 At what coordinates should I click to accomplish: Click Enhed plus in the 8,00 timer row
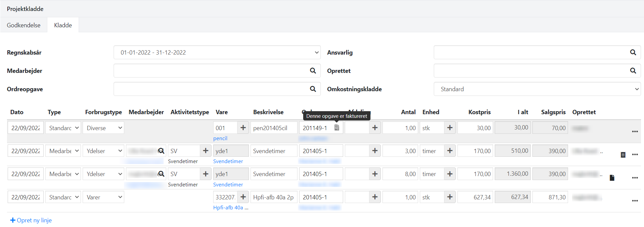click(450, 174)
